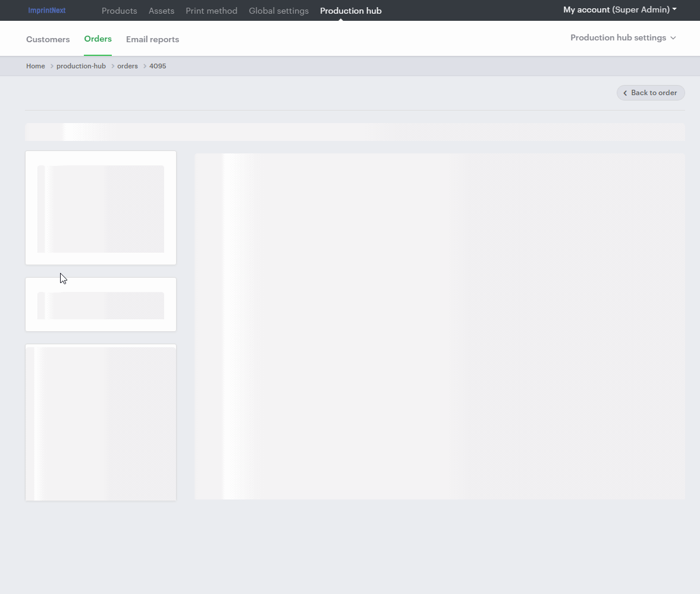Click the first loading card on the left
700x594 pixels.
(101, 208)
